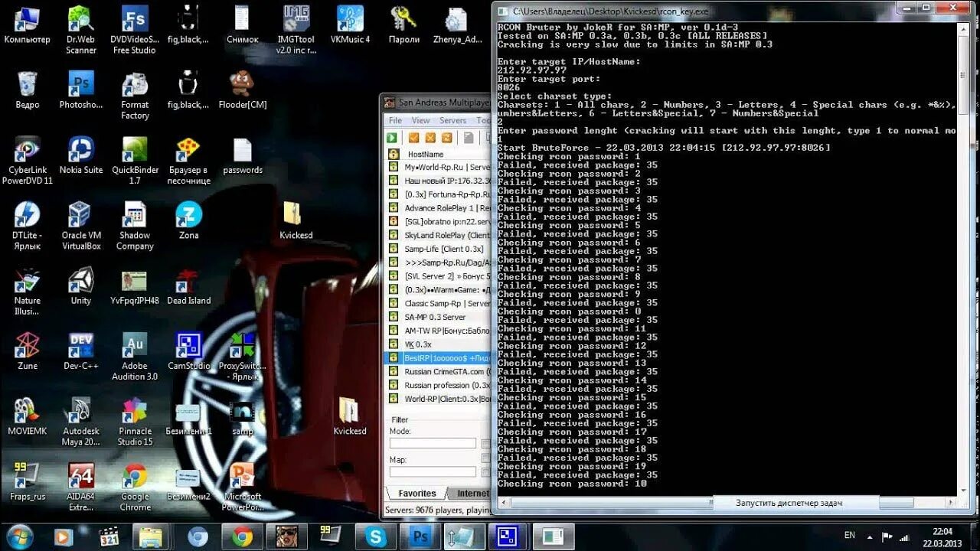This screenshot has height=551, width=980.
Task: Click the gray document icon in SA-MP toolbar
Action: [469, 138]
